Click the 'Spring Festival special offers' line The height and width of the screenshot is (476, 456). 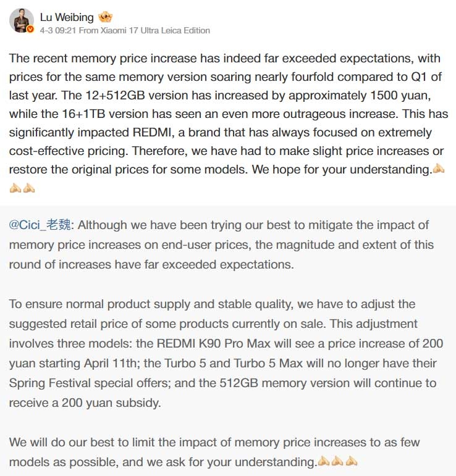pyautogui.click(x=222, y=383)
